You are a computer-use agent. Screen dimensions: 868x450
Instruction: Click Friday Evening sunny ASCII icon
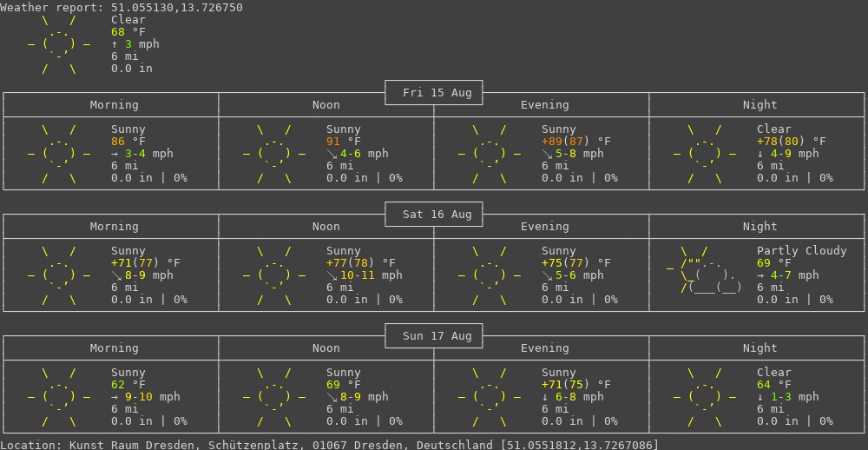[490, 154]
